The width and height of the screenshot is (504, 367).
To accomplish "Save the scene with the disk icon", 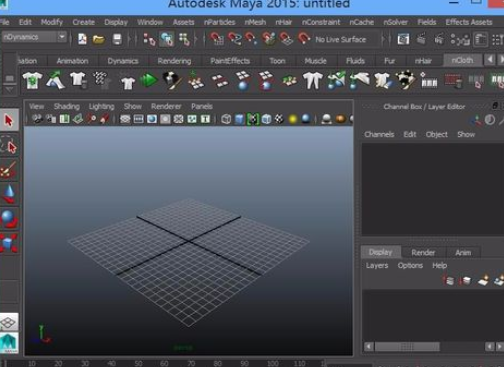I will [x=117, y=39].
